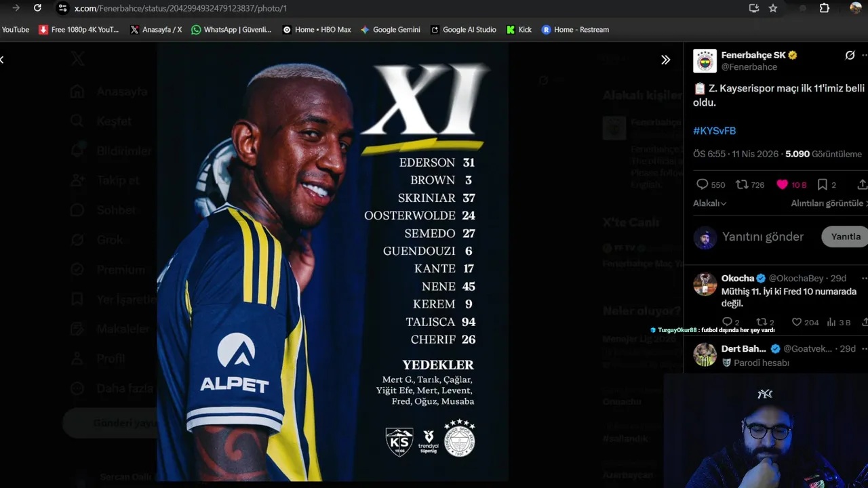This screenshot has width=868, height=488.
Task: Click the #KYSvFB hashtag
Action: (714, 131)
